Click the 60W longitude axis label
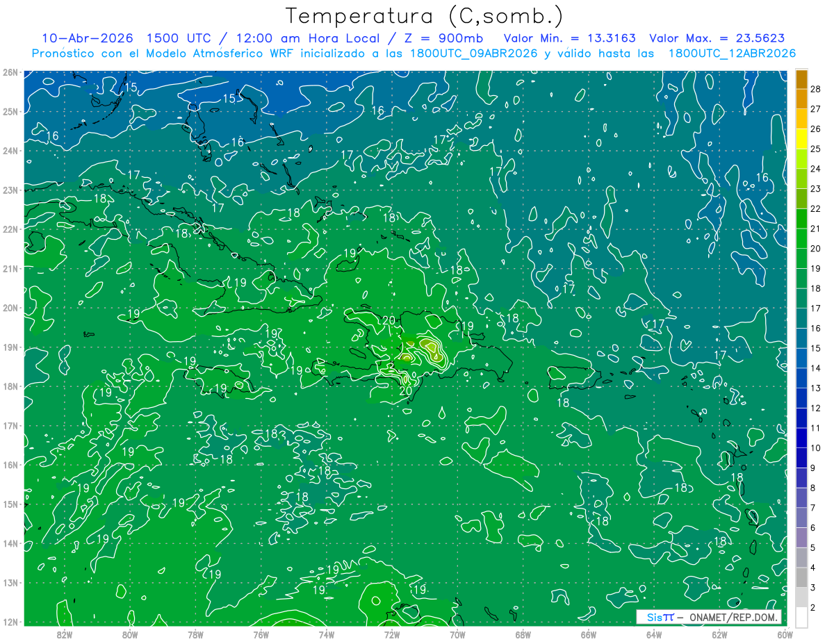The width and height of the screenshot is (834, 644). point(785,634)
